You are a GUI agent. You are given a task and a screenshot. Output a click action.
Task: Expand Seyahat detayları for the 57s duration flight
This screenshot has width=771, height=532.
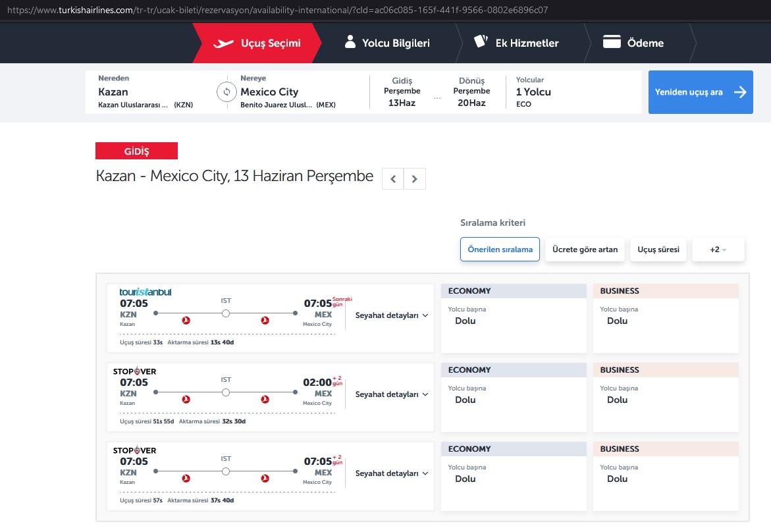[x=391, y=473]
